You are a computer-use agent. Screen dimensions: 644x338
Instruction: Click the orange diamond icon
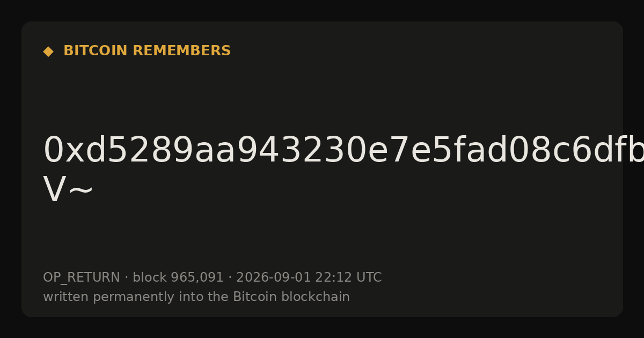coord(48,51)
